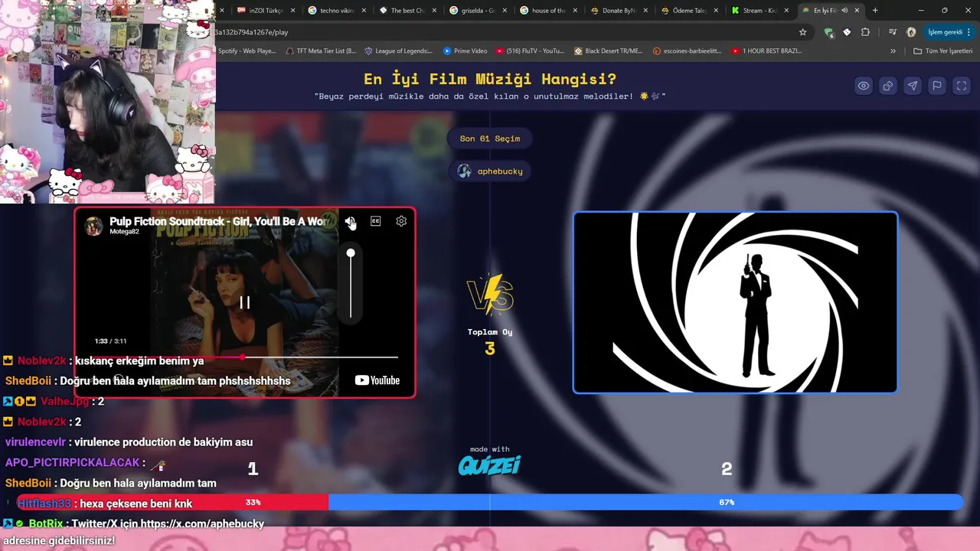Adjust the vertical volume slider
Screen dimensions: 980x551
click(x=351, y=283)
